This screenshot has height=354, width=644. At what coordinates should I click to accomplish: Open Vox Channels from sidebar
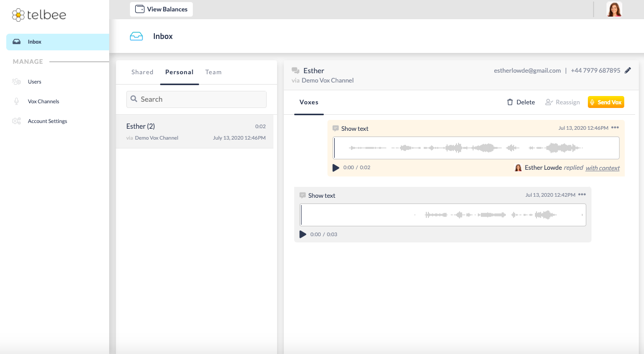[43, 101]
